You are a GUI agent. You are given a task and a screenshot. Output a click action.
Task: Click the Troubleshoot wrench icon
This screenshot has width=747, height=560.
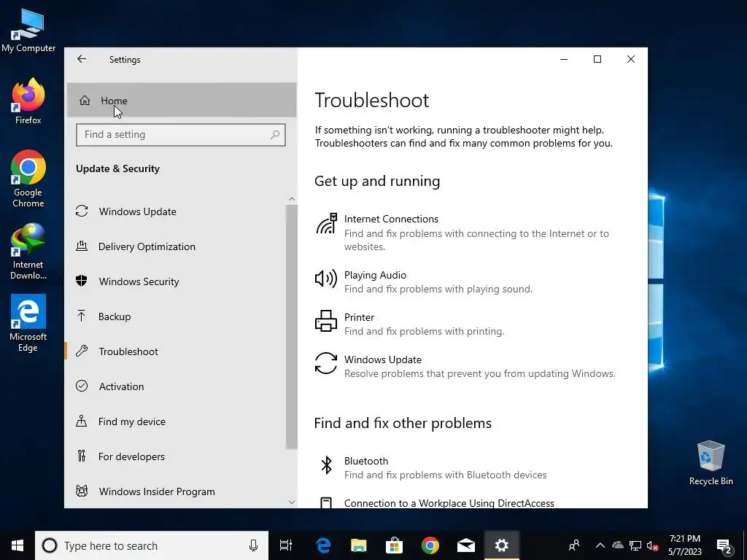point(82,351)
